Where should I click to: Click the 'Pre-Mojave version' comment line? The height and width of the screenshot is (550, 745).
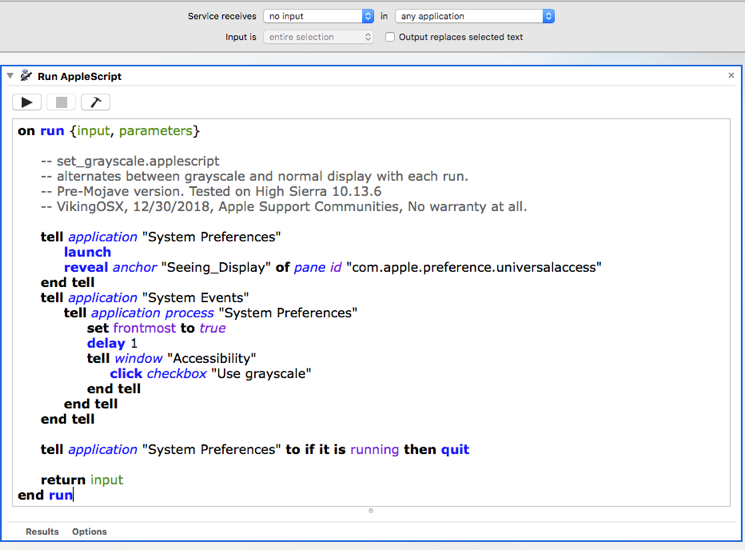click(211, 191)
